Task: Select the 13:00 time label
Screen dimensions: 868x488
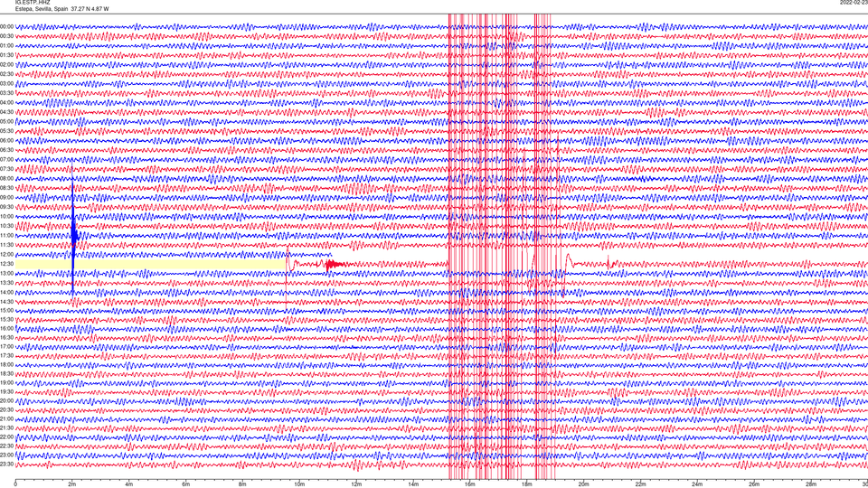Action: pos(6,273)
